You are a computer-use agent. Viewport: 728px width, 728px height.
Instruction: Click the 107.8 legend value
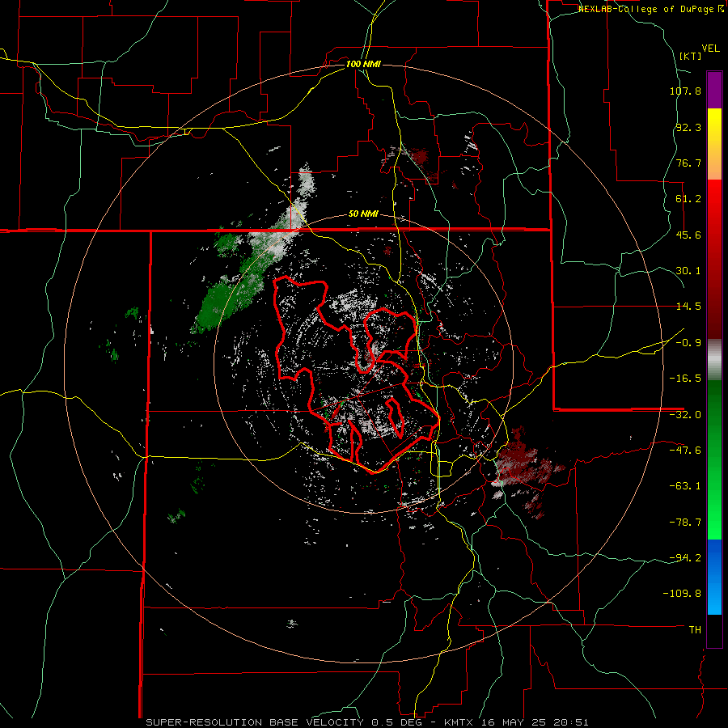click(x=685, y=91)
